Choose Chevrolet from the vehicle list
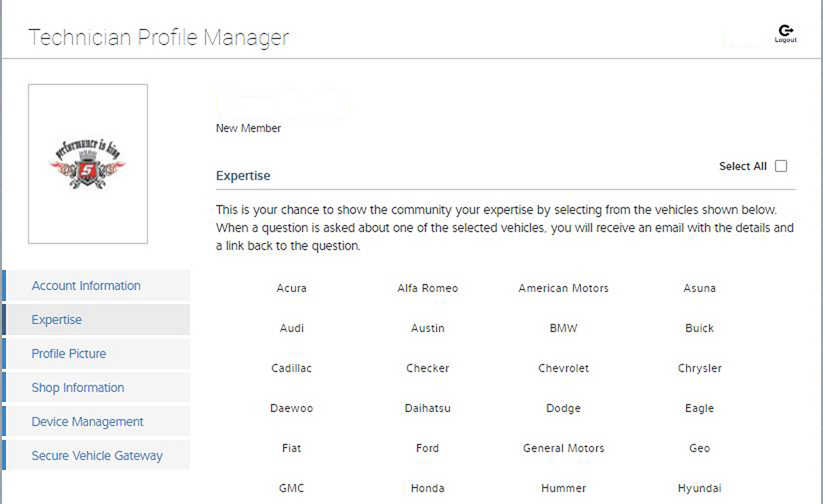The image size is (823, 504). click(563, 368)
